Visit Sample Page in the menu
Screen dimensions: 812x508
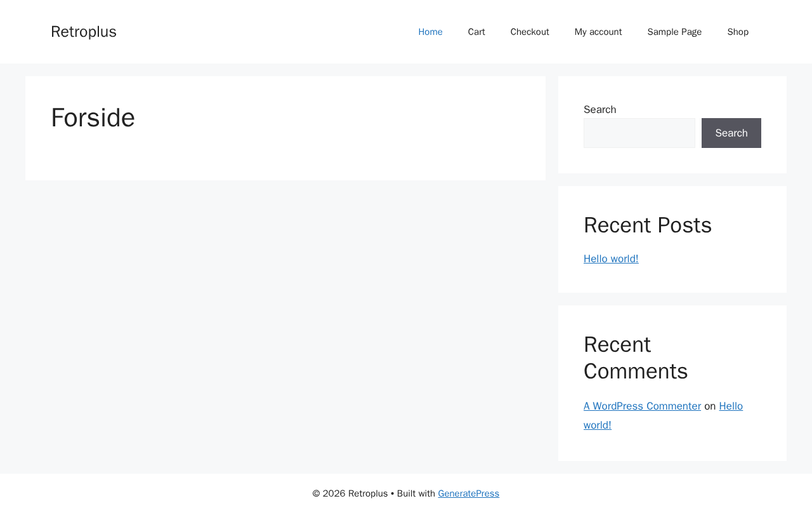coord(674,32)
